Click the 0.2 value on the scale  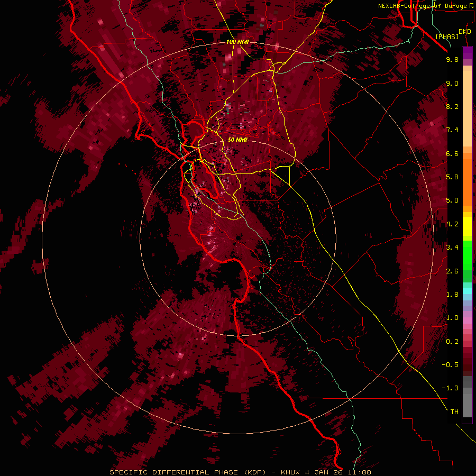tap(452, 342)
